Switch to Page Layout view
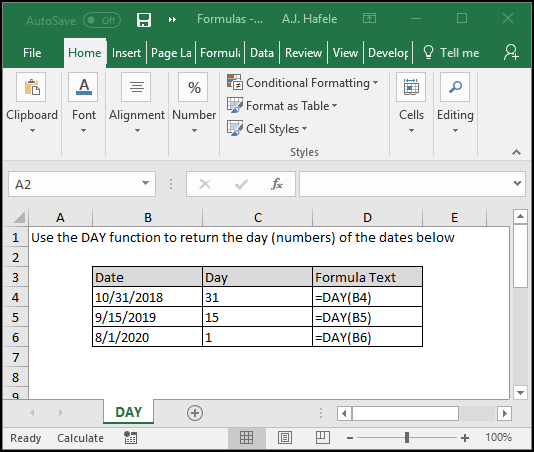Viewport: 534px width, 452px height. [285, 437]
